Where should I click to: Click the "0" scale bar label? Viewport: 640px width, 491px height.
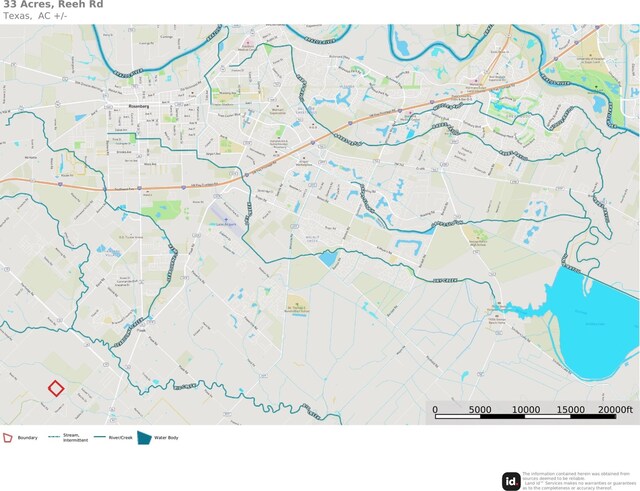[435, 409]
